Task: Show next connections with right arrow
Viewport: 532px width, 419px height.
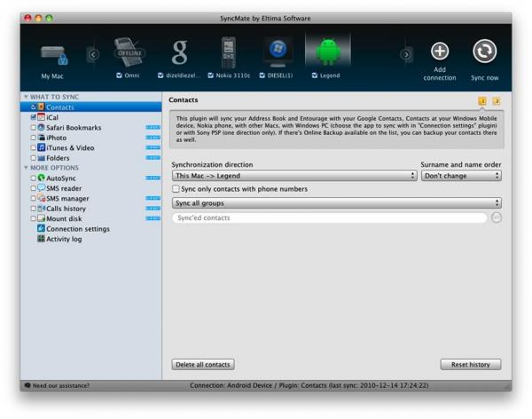Action: pyautogui.click(x=405, y=54)
